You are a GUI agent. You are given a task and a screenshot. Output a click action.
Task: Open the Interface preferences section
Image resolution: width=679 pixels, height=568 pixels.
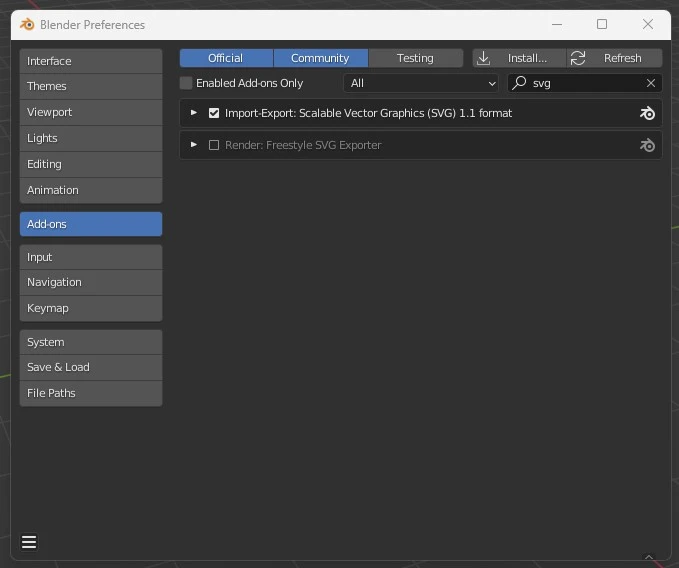click(91, 61)
